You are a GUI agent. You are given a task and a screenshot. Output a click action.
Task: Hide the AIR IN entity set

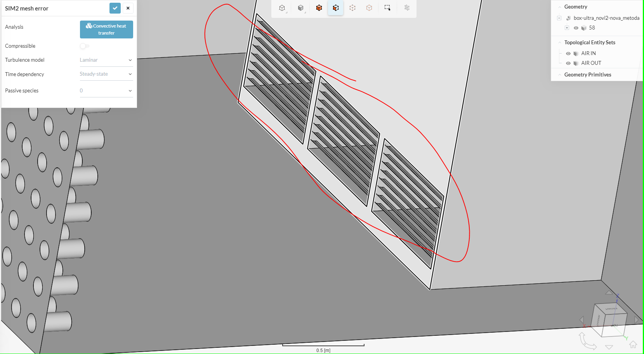tap(568, 54)
